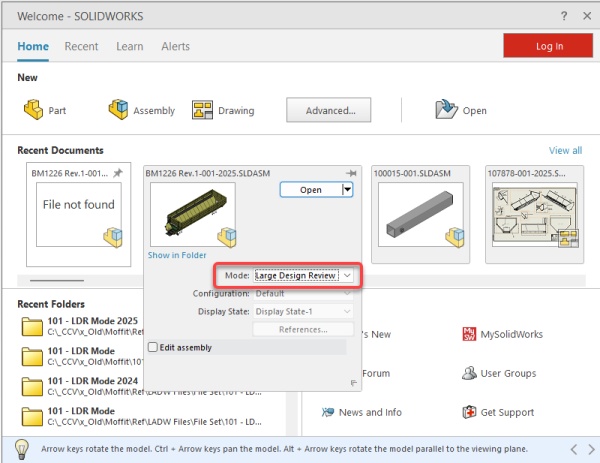Image resolution: width=600 pixels, height=463 pixels.
Task: Click the resize grip on the document popup
Action: point(354,383)
